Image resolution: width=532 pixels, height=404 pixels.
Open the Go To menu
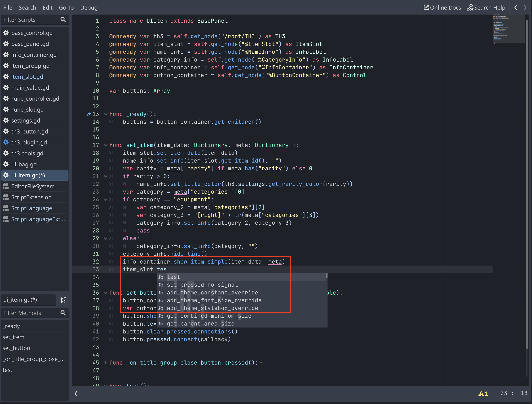coord(66,7)
